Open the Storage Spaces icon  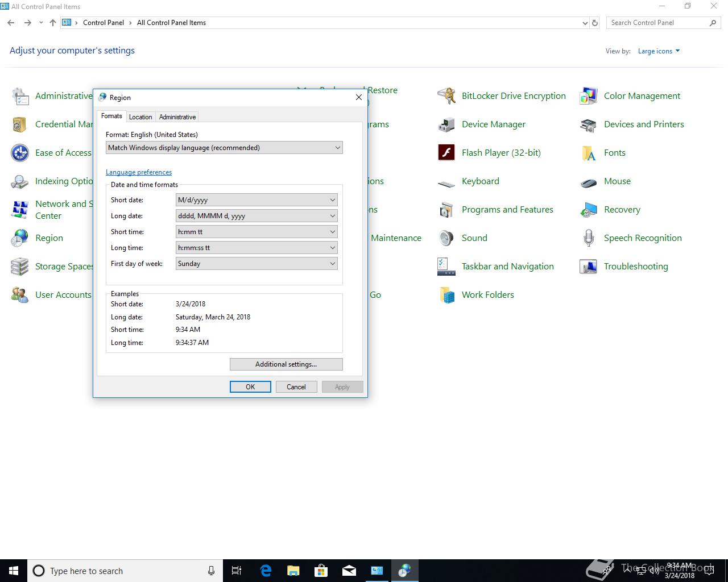click(20, 267)
